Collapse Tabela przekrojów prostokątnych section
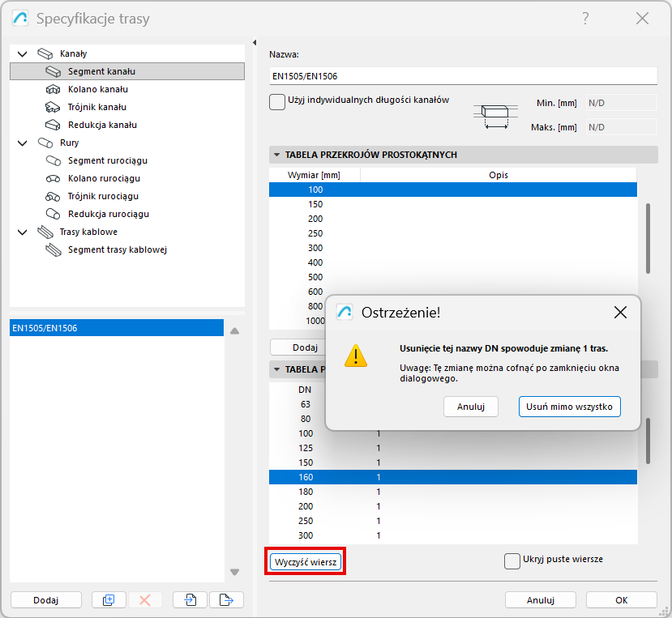Screen dimensions: 672x618 [x=277, y=155]
